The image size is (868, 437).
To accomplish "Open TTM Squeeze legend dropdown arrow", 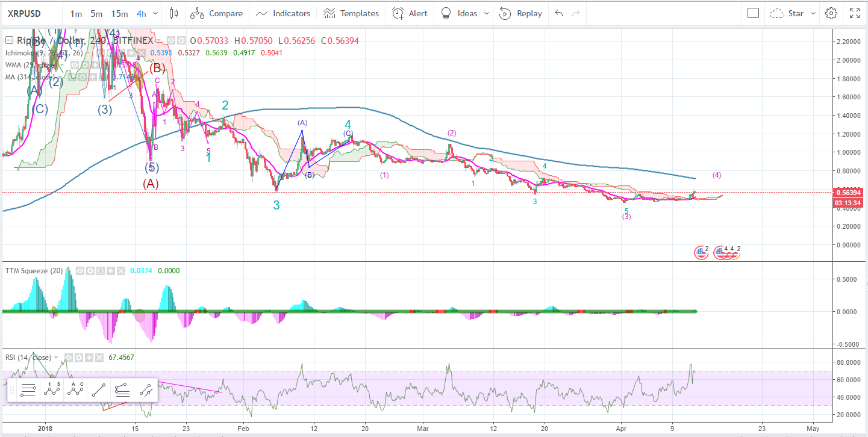I will coord(67,271).
